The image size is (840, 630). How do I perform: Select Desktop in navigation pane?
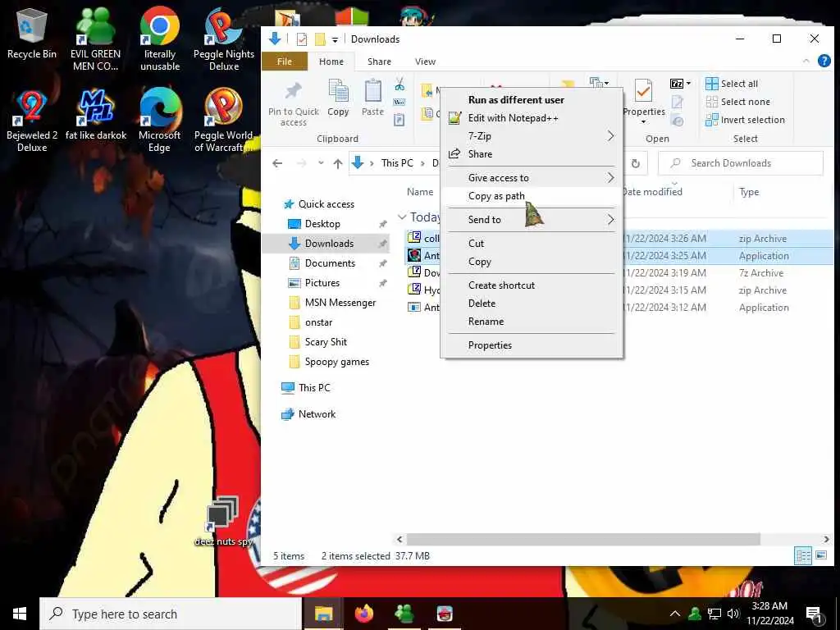tap(322, 224)
